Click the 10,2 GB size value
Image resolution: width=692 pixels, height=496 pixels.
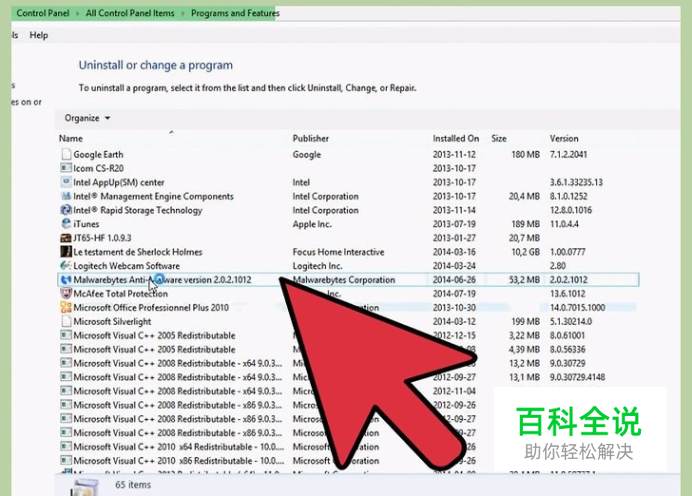tap(525, 252)
